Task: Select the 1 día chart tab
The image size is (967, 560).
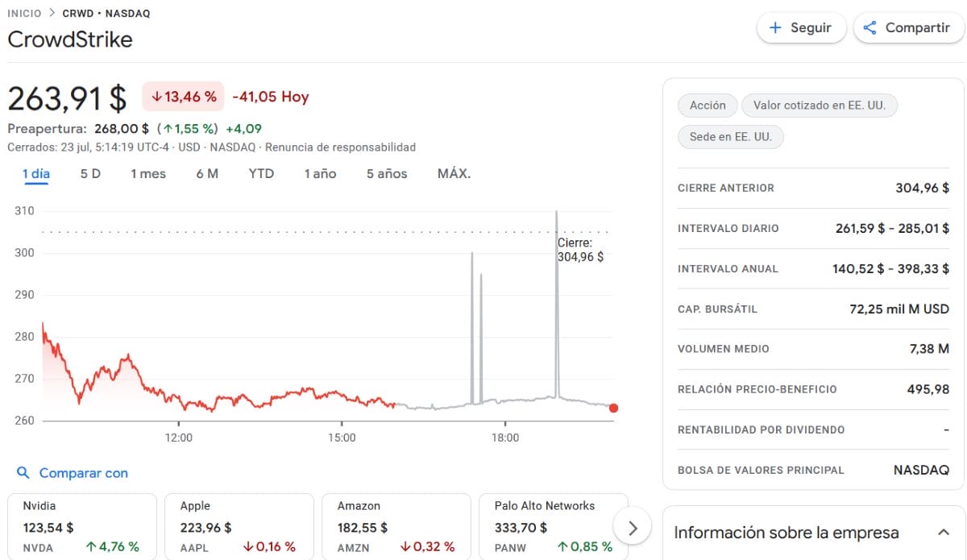Action: 36,173
